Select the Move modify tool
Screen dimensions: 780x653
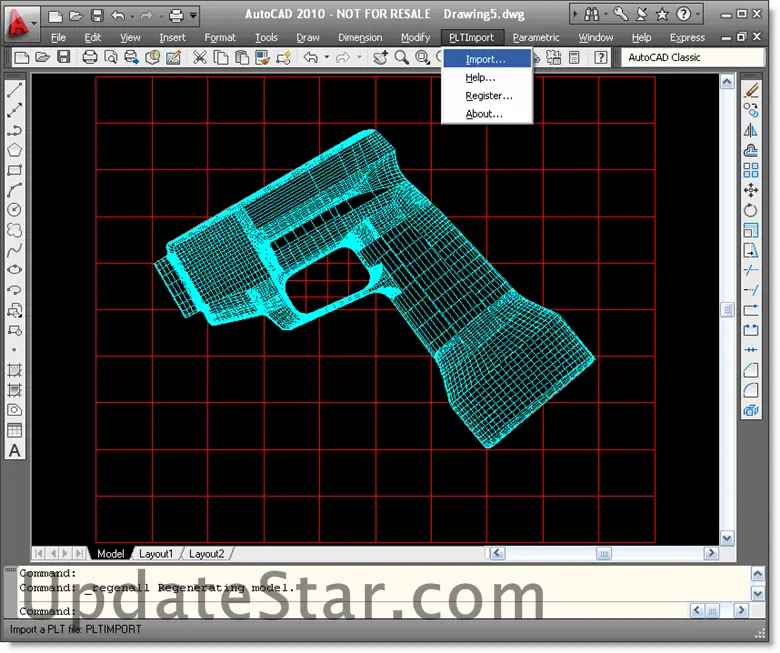751,190
